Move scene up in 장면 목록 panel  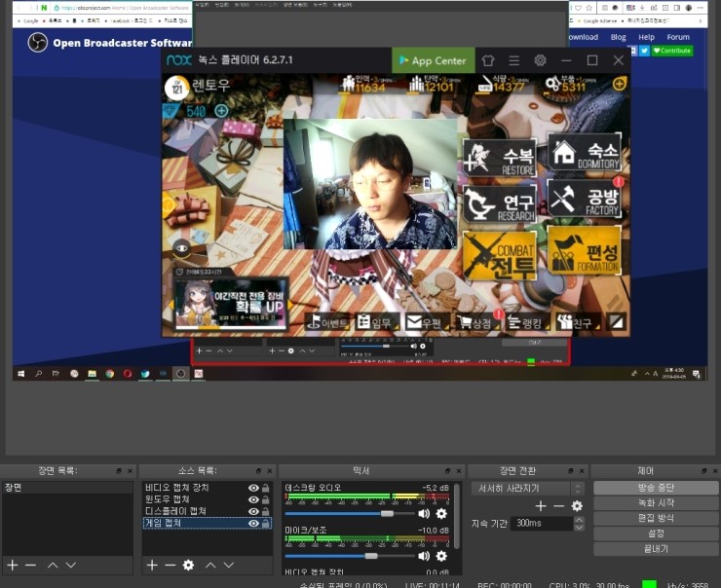[53, 565]
